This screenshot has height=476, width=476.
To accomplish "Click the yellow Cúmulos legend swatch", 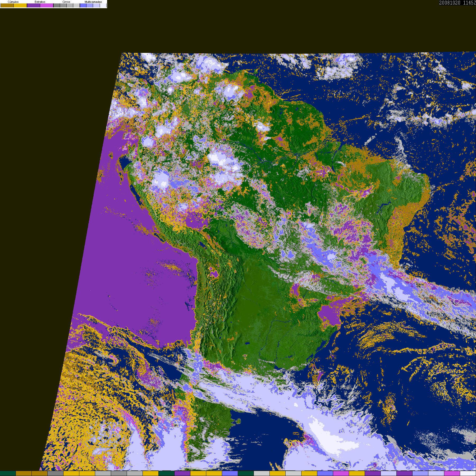I will pos(20,5).
